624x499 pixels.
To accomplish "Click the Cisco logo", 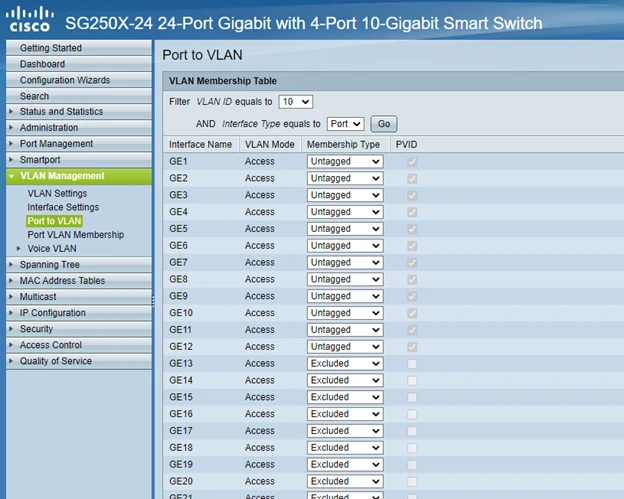I will 30,19.
